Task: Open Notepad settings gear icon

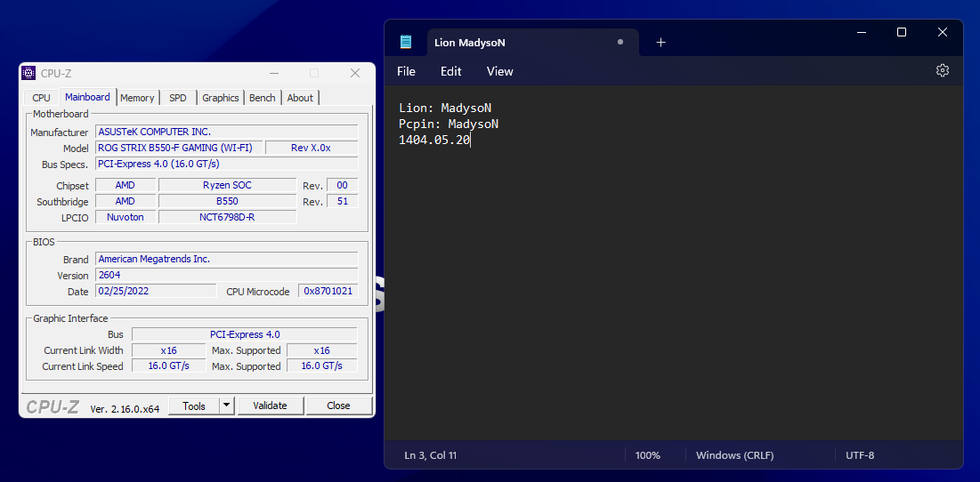Action: [x=942, y=70]
